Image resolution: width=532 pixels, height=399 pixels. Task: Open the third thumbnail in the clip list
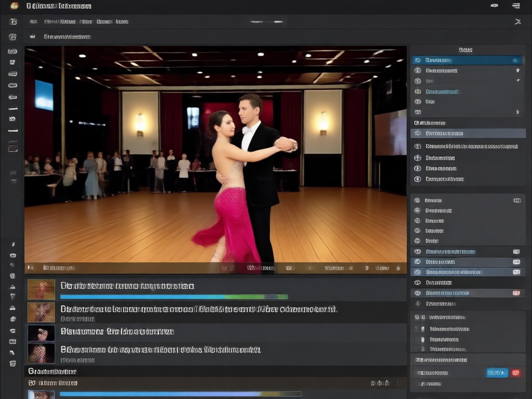click(x=41, y=333)
